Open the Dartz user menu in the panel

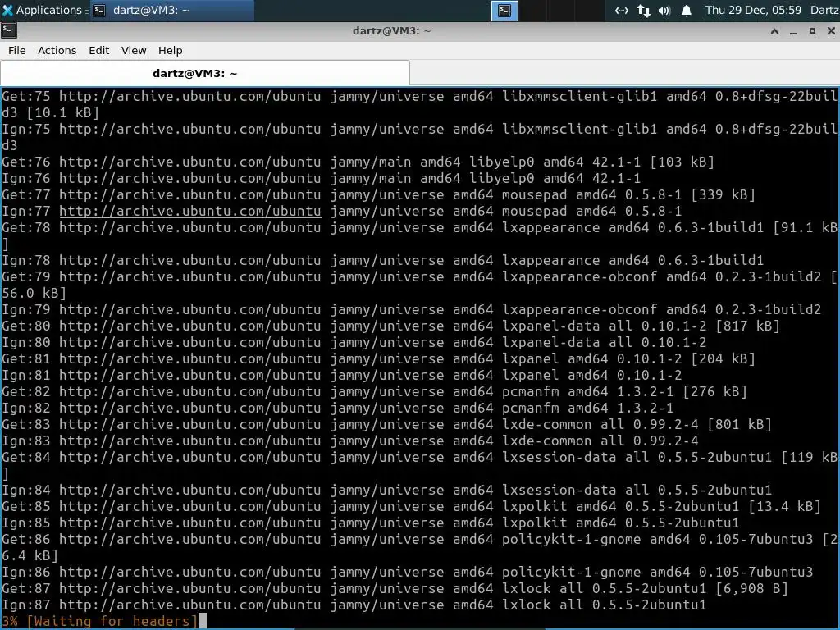click(x=824, y=10)
